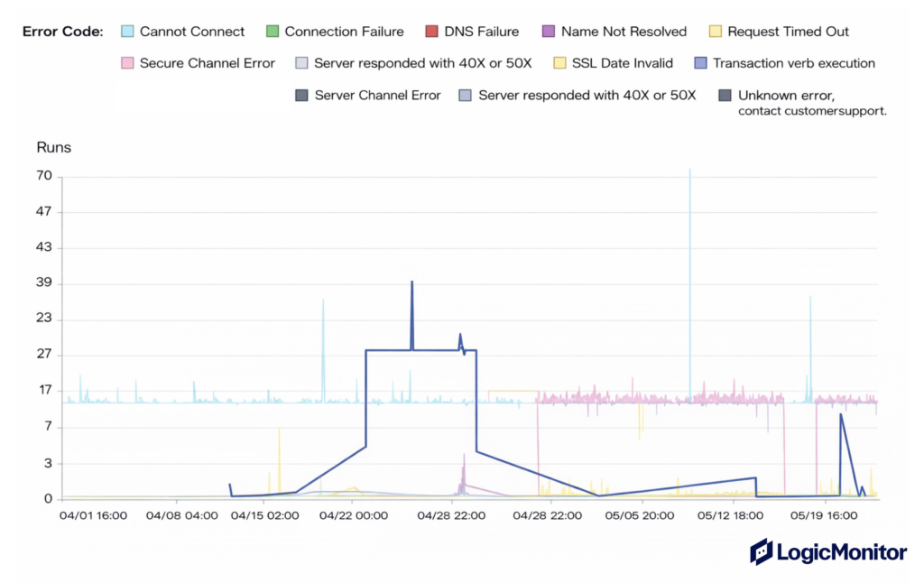Click the green Connection Failure legend swatch
Viewport: 924px width, 583px height.
(x=273, y=32)
